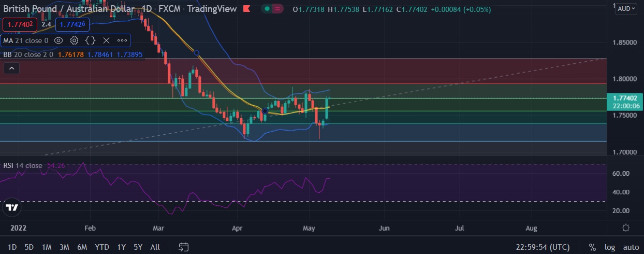644x254 pixels.
Task: Click the spread value 2.4
Action: point(46,24)
